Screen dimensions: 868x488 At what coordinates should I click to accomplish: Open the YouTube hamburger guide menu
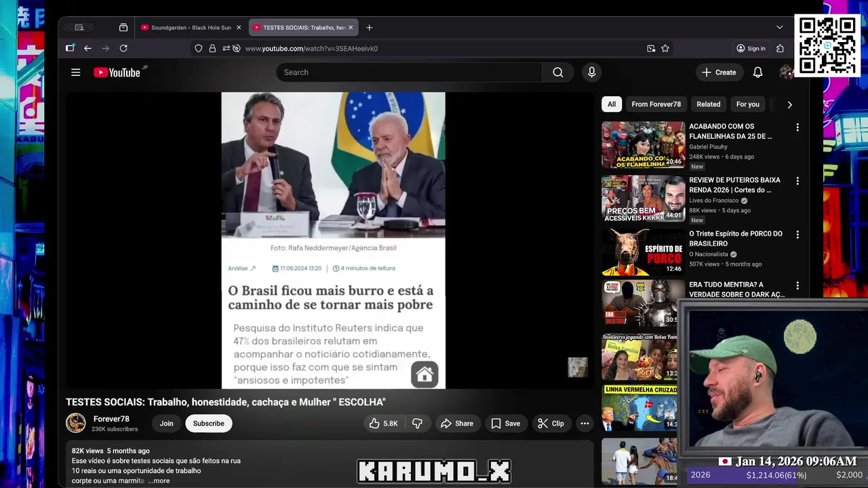coord(76,73)
